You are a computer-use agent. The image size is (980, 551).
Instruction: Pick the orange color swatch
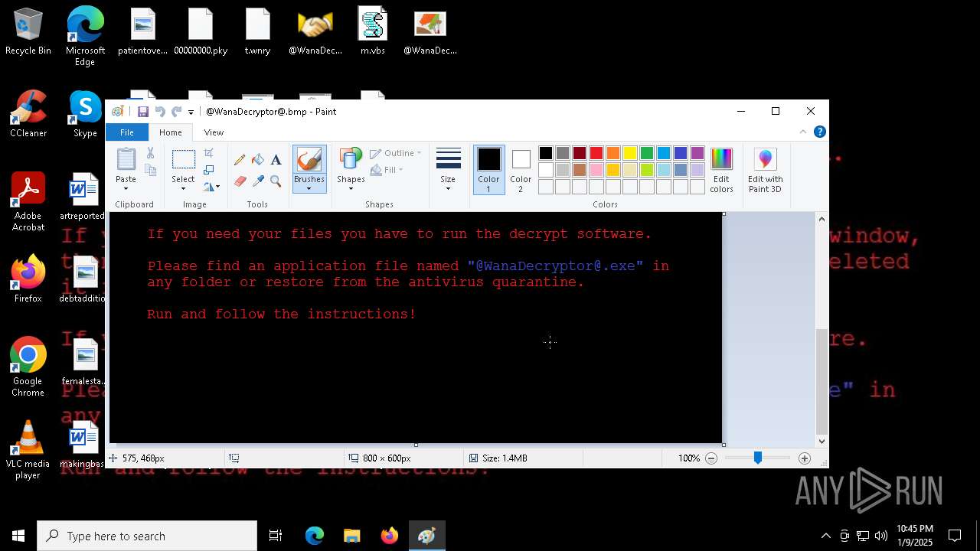tap(613, 153)
